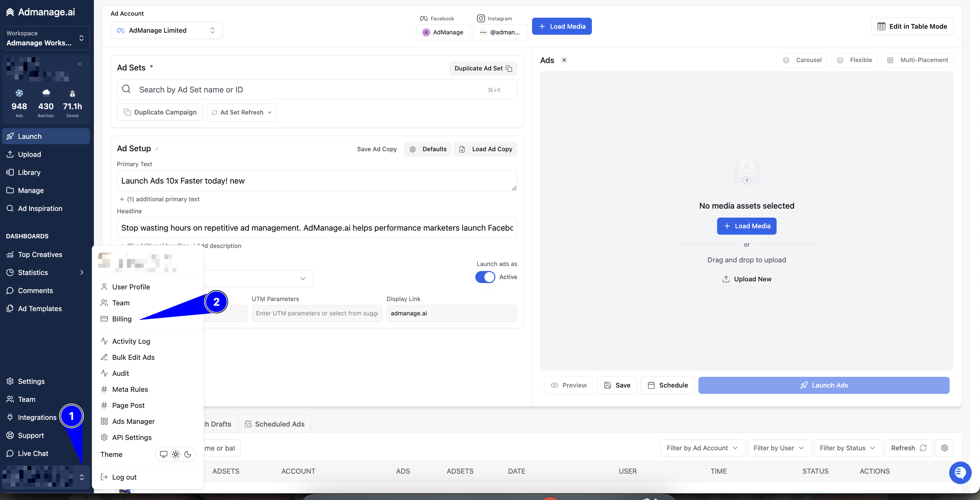Screen dimensions: 980x500
Task: Click the duplicate icon in Duplicate Ad Set
Action: pos(509,68)
